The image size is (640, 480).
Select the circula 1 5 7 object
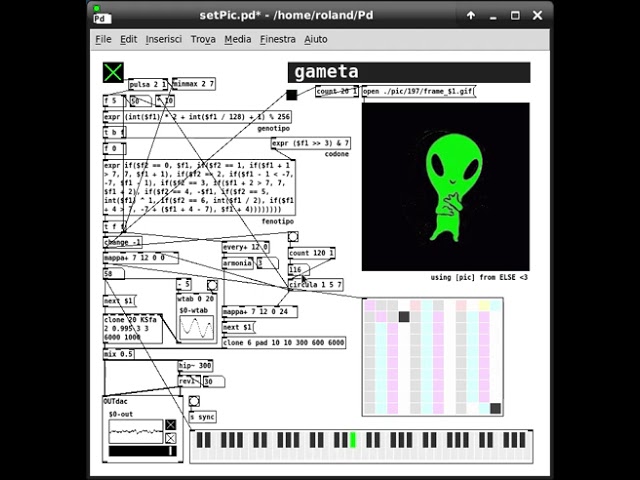pyautogui.click(x=316, y=284)
